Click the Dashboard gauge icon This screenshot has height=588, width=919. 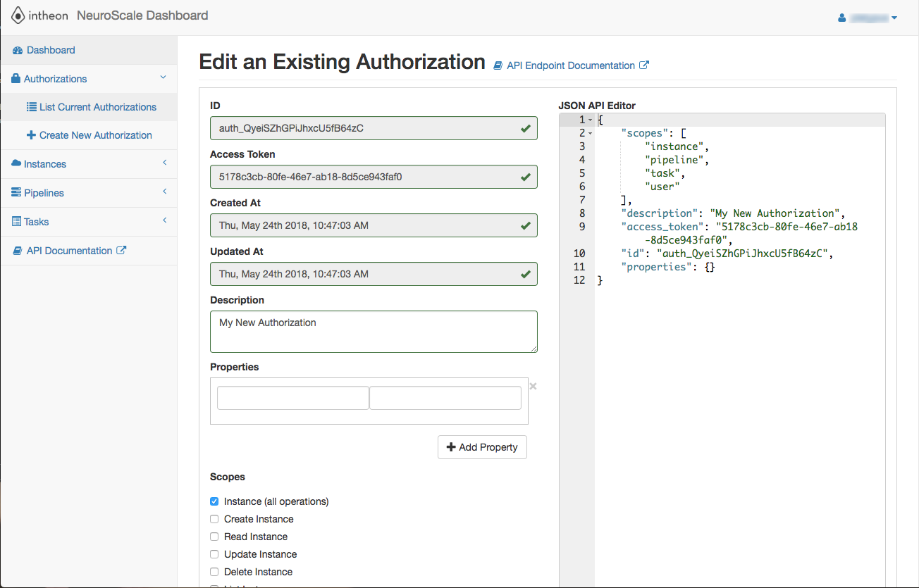18,50
